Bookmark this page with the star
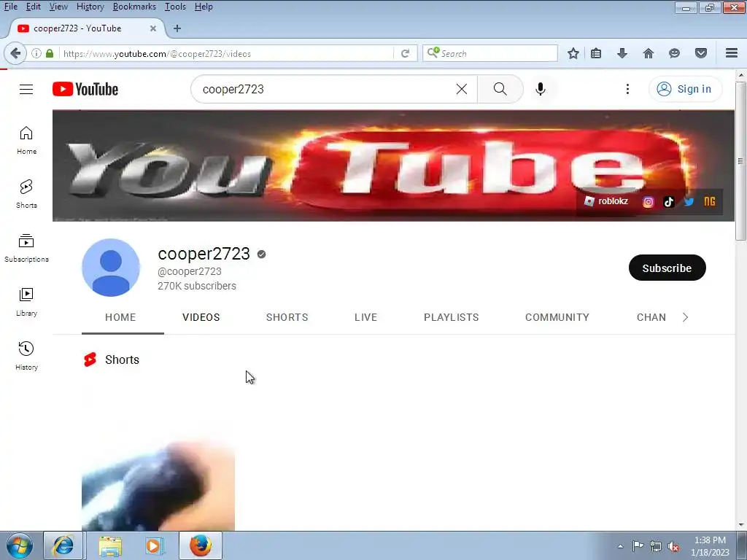The width and height of the screenshot is (747, 560). tap(573, 53)
